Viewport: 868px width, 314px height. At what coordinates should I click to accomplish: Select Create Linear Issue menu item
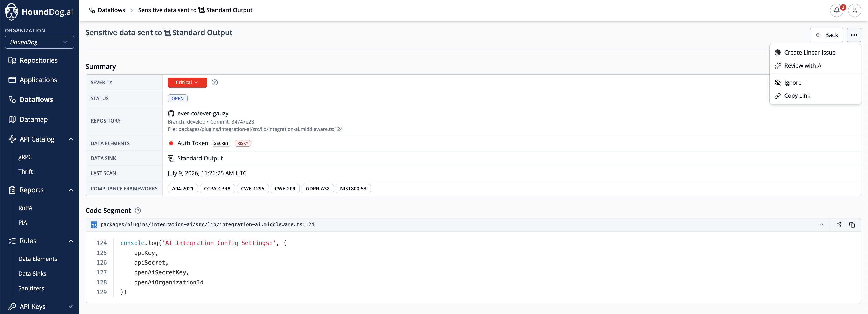point(815,53)
